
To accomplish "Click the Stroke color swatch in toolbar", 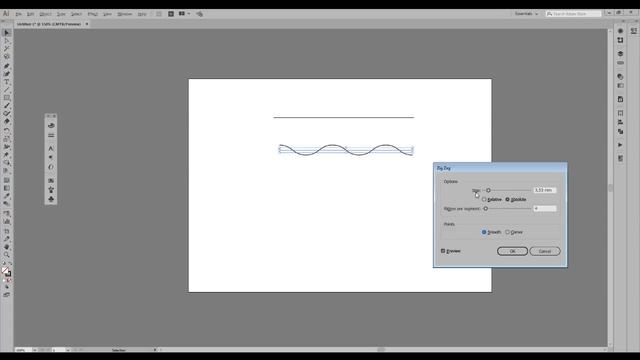I will pyautogui.click(x=8, y=274).
